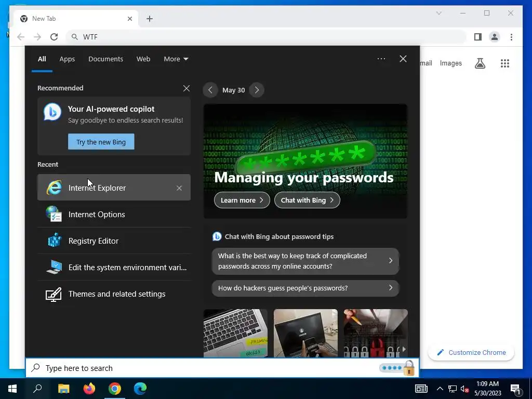Open the taskbar clock and date
This screenshot has width=532, height=399.
pos(487,389)
